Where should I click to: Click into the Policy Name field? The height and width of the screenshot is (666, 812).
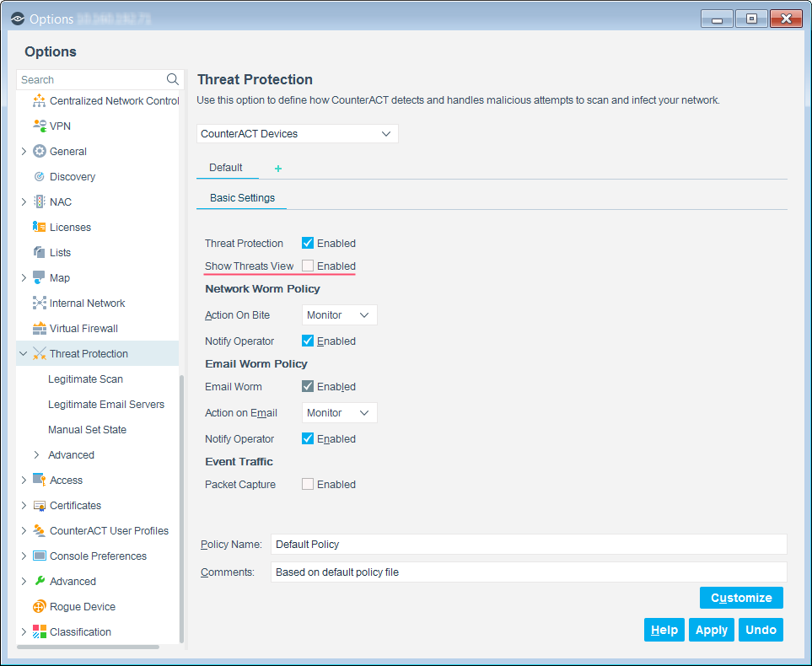click(x=529, y=545)
